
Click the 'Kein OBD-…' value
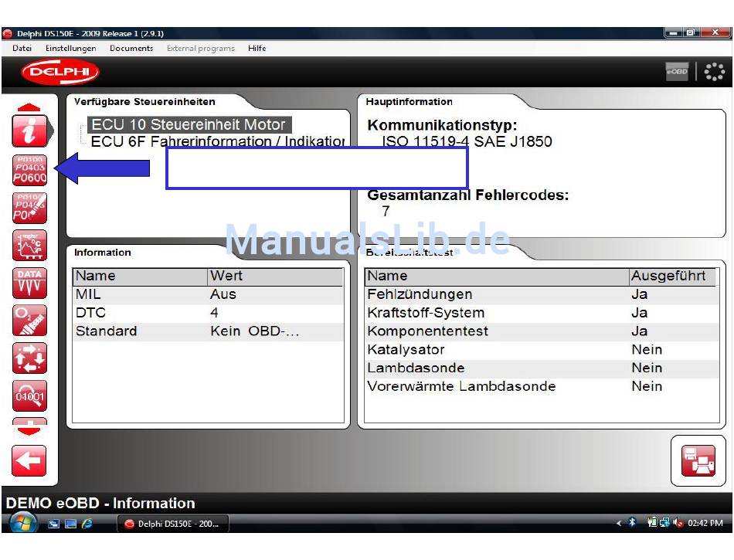pos(255,331)
